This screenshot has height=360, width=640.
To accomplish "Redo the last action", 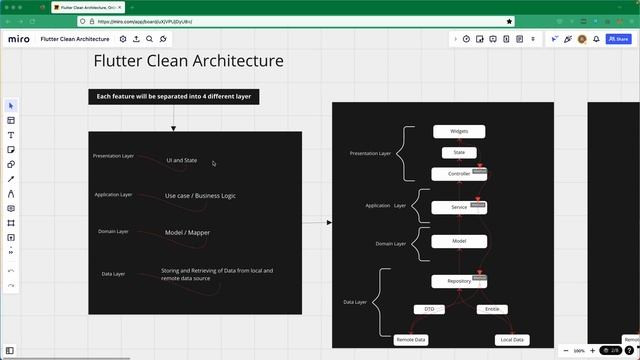I will coord(11,286).
